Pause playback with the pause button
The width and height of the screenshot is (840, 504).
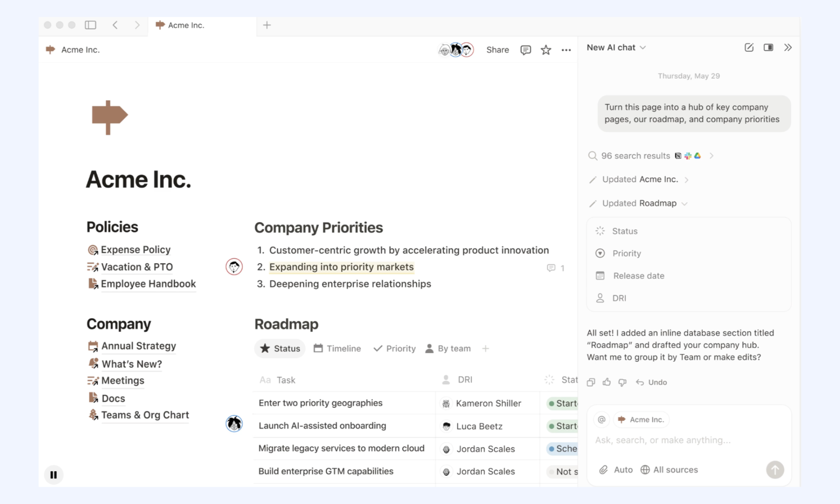click(53, 475)
